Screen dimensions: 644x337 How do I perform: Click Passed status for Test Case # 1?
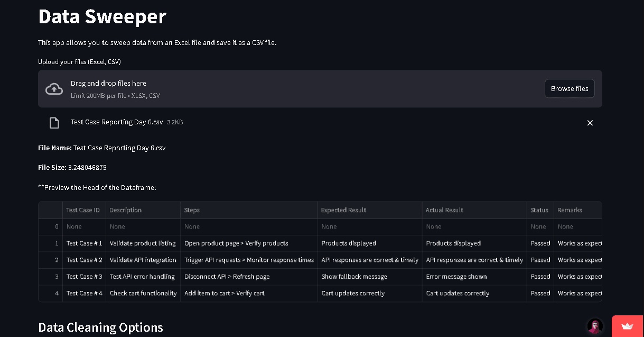(x=540, y=243)
